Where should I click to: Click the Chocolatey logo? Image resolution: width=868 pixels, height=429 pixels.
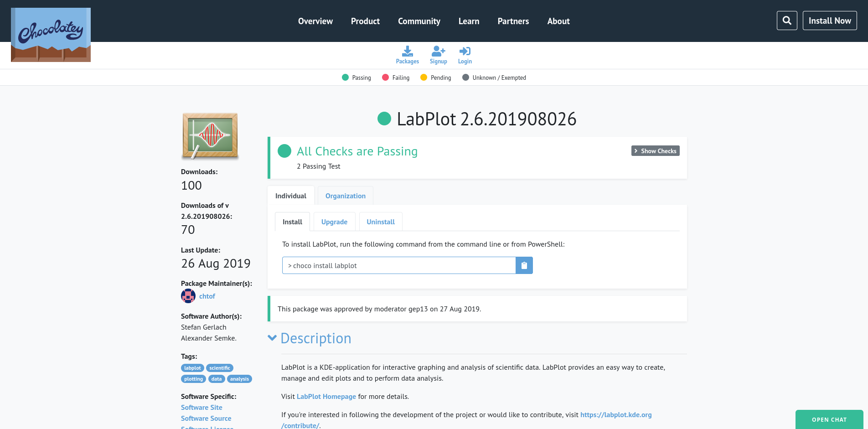tap(51, 35)
